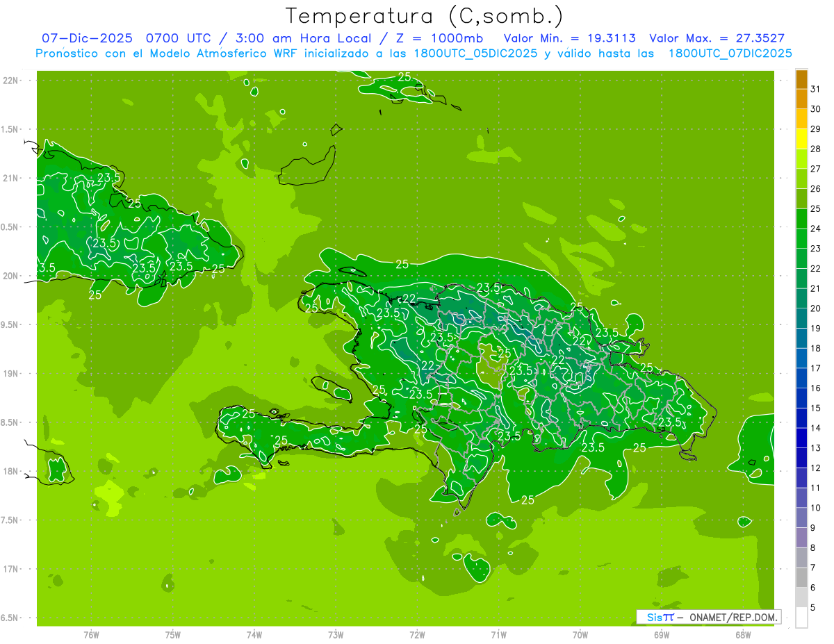
Task: Click the SisTT - ONAMET/REP.DOM. logo box
Action: (x=708, y=617)
